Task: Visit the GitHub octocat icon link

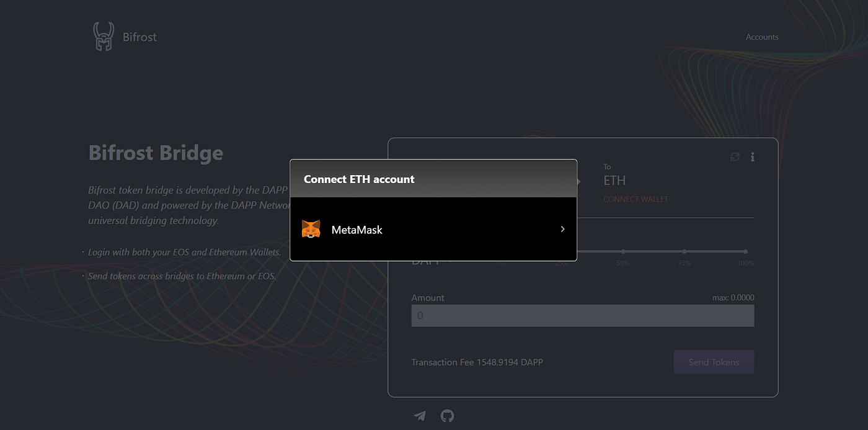Action: click(447, 416)
